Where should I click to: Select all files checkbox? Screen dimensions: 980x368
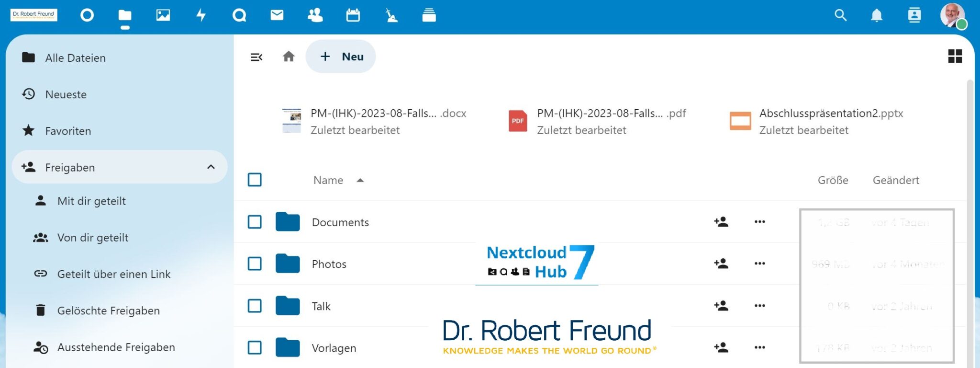[255, 180]
